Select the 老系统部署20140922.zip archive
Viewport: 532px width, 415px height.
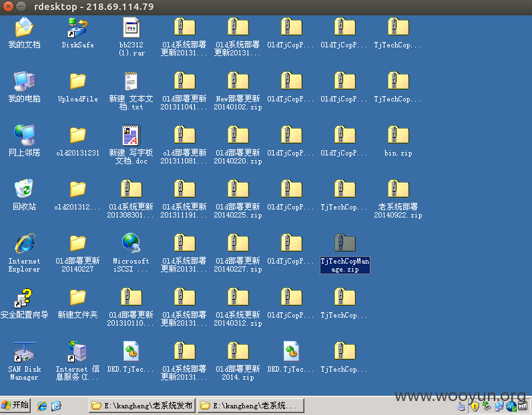pos(398,199)
